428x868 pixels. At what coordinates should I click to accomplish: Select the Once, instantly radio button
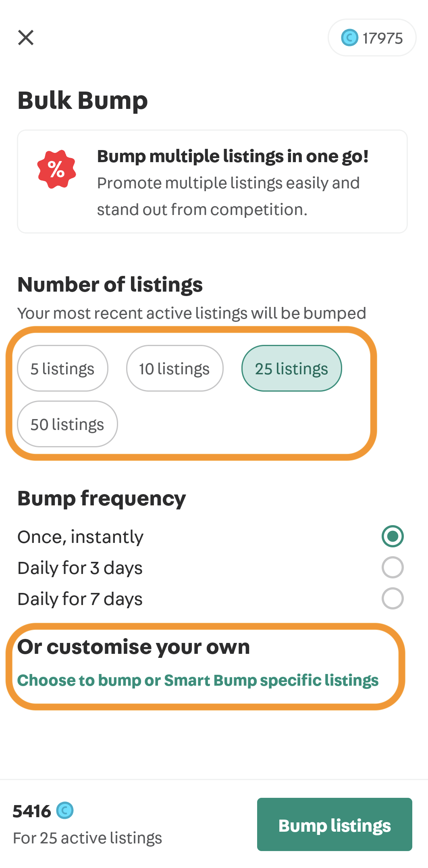coord(393,536)
